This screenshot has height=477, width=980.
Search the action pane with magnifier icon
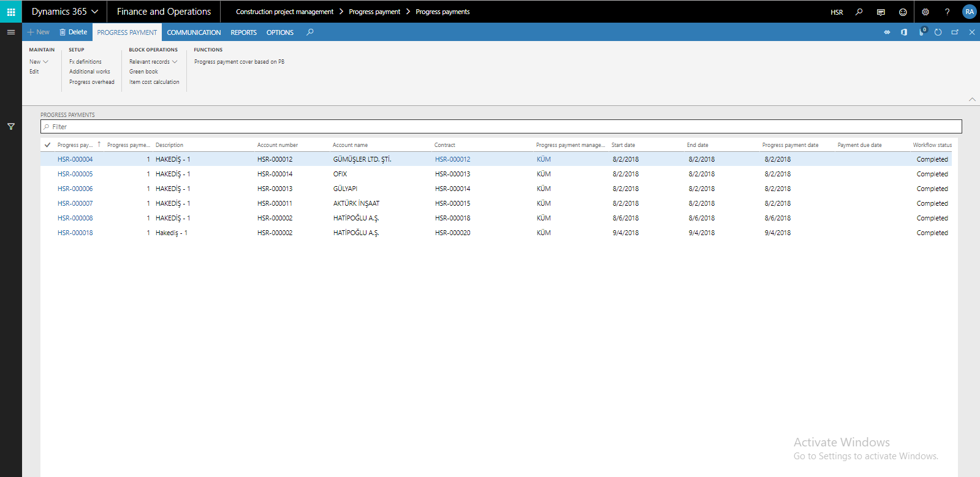[310, 32]
